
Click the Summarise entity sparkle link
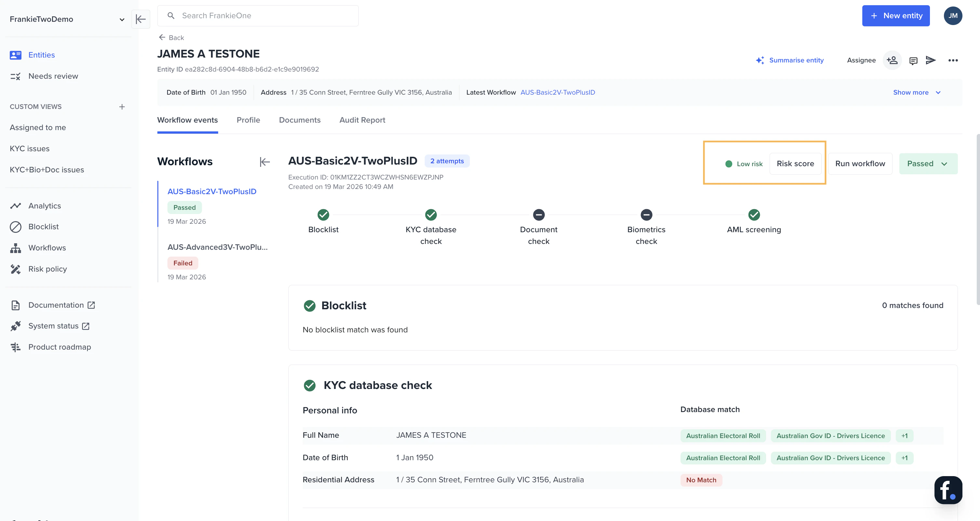(790, 60)
